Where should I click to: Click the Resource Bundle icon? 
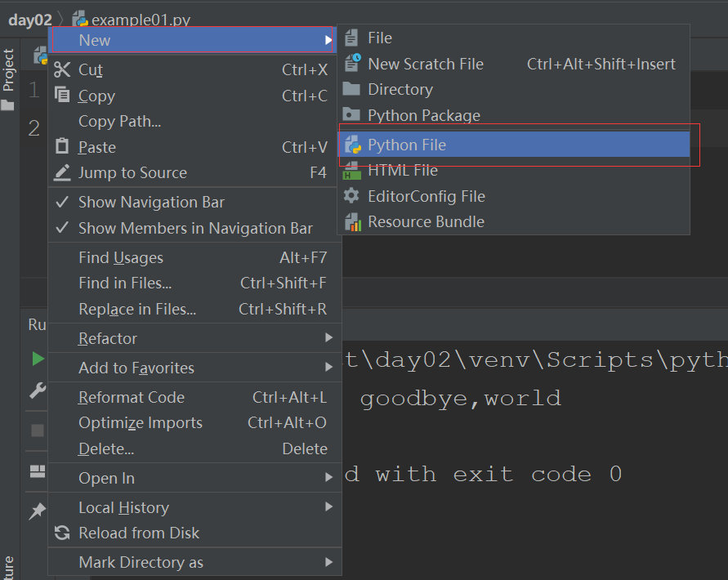352,222
